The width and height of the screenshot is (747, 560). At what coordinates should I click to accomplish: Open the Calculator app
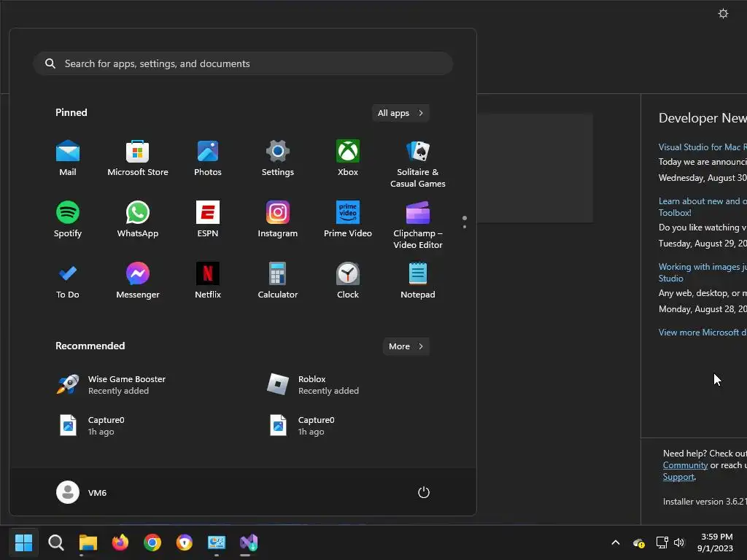[x=278, y=281]
